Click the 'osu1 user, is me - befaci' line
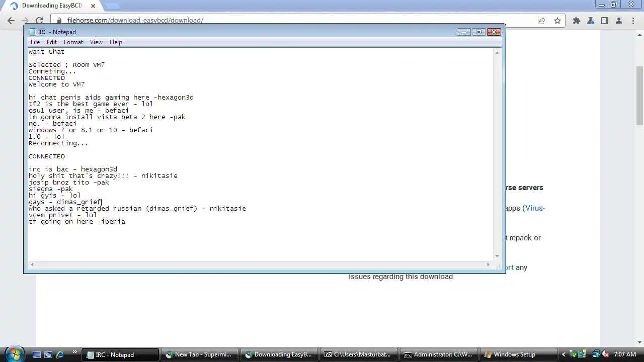This screenshot has height=362, width=644. [x=78, y=111]
